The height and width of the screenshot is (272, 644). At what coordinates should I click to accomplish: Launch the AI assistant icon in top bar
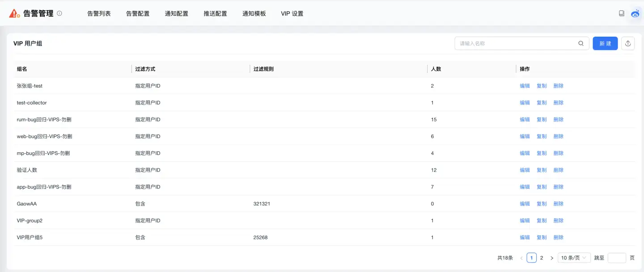(635, 13)
